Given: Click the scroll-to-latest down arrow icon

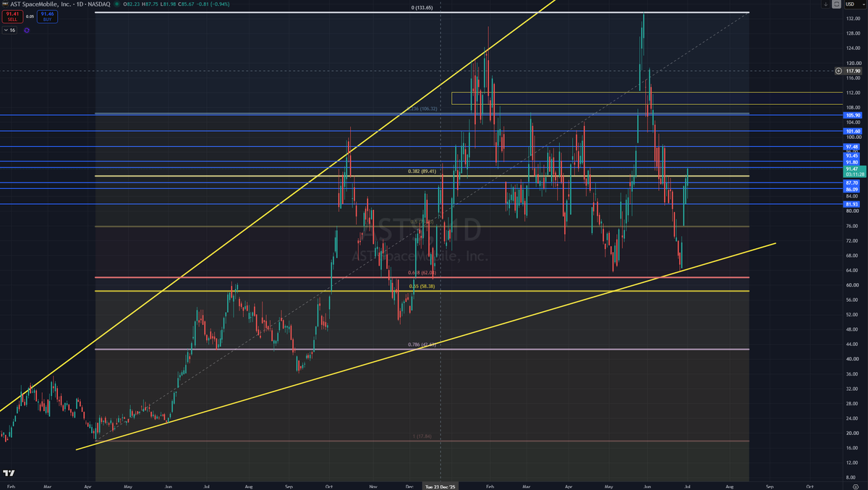Looking at the screenshot, I should (x=826, y=4).
